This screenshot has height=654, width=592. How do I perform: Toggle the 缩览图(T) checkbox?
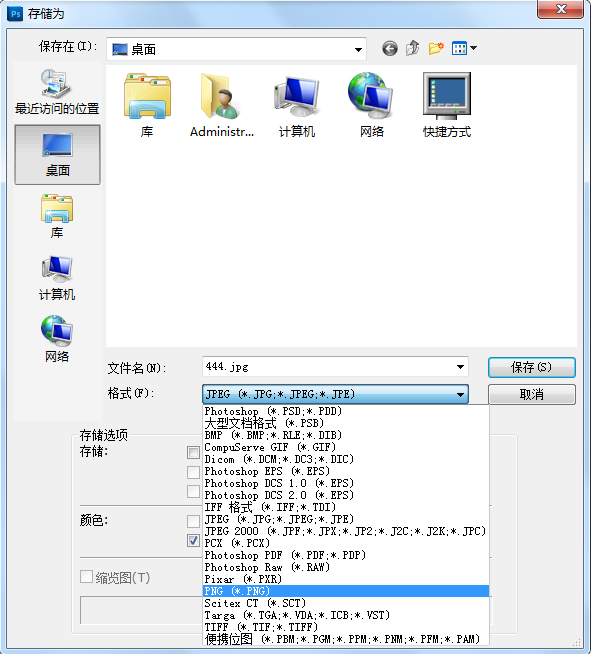(x=86, y=577)
